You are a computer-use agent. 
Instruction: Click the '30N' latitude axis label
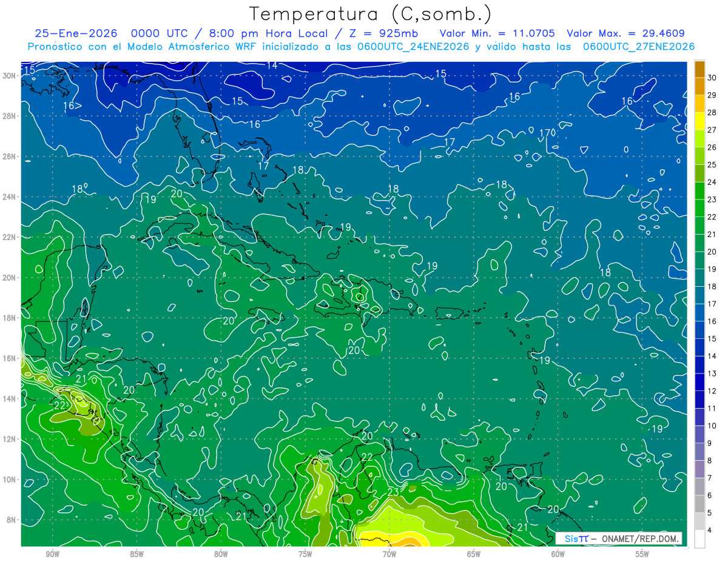click(9, 76)
